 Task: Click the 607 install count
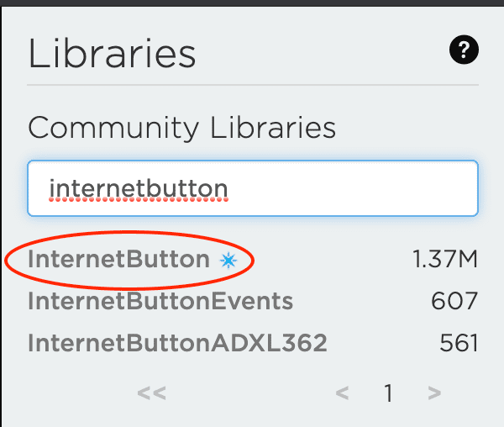pos(454,301)
